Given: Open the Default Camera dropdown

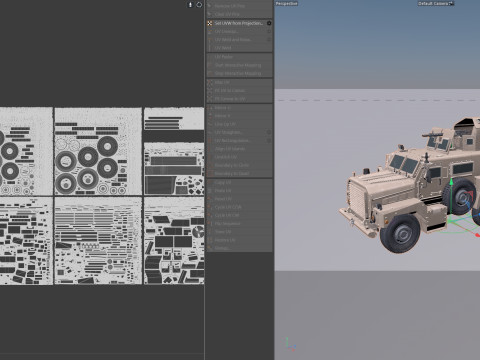Looking at the screenshot, I should coord(436,4).
